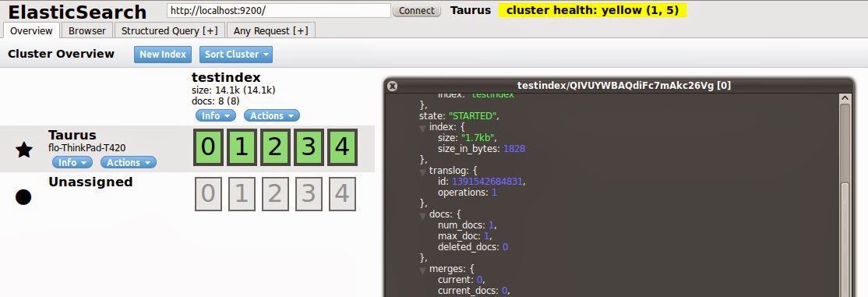Image resolution: width=868 pixels, height=297 pixels.
Task: Collapse the merges section in shard JSON
Action: pos(422,270)
